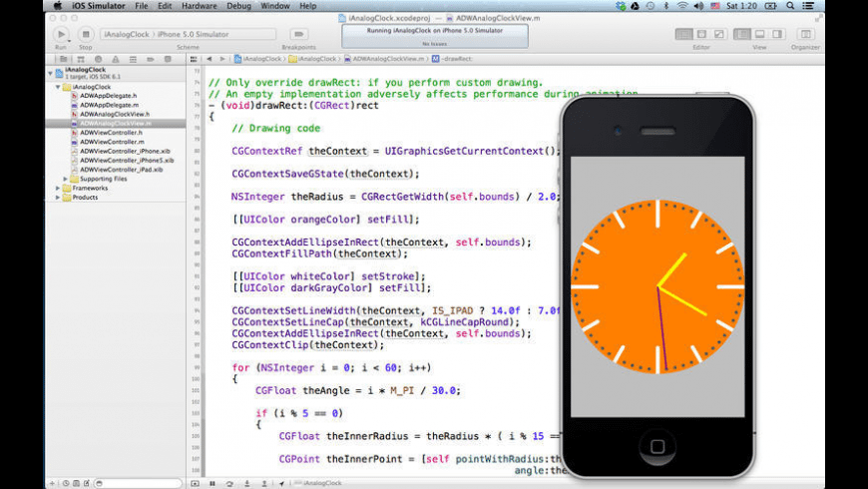The width and height of the screenshot is (868, 489).
Task: Click the volume icon in menu bar
Action: (x=698, y=6)
